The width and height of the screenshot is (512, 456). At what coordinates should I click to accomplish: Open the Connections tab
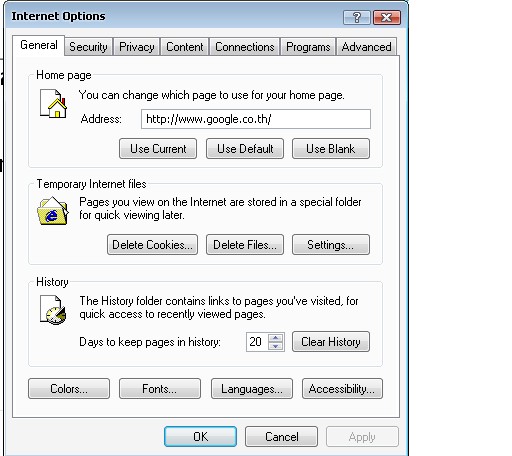point(245,47)
